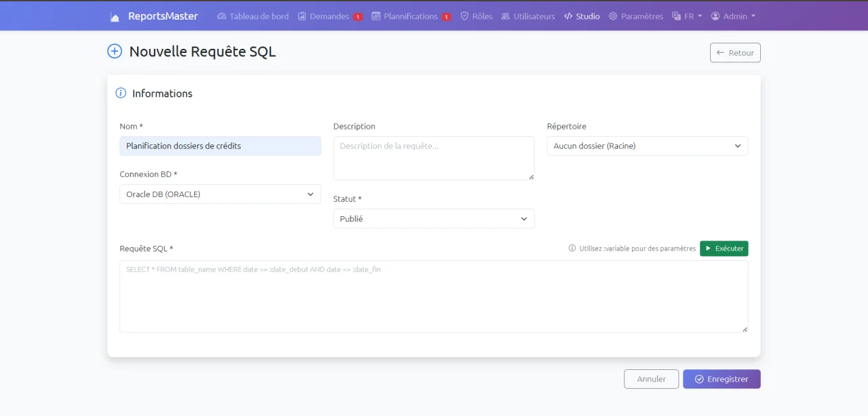
Task: Click the Répertoire label
Action: [x=567, y=127]
